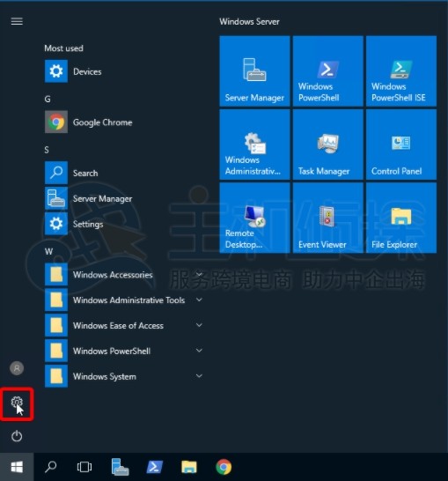Expand the Windows Ease of Access folder
Viewport: 448px width, 481px height.
124,325
